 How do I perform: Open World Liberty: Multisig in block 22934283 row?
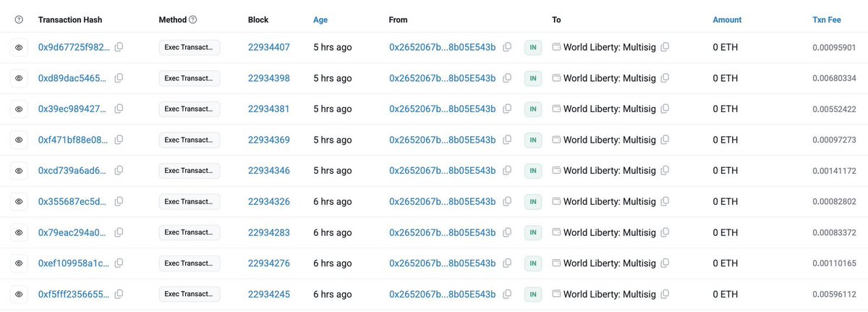pos(610,232)
